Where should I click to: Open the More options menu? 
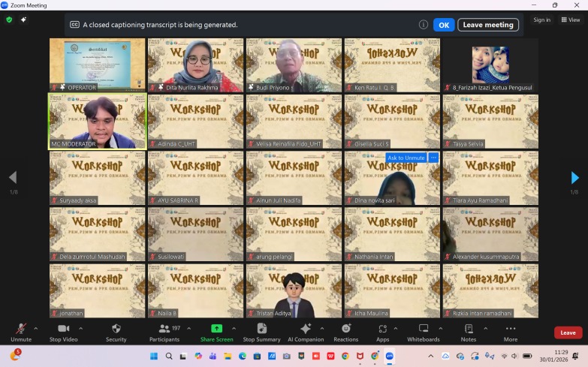pyautogui.click(x=511, y=332)
